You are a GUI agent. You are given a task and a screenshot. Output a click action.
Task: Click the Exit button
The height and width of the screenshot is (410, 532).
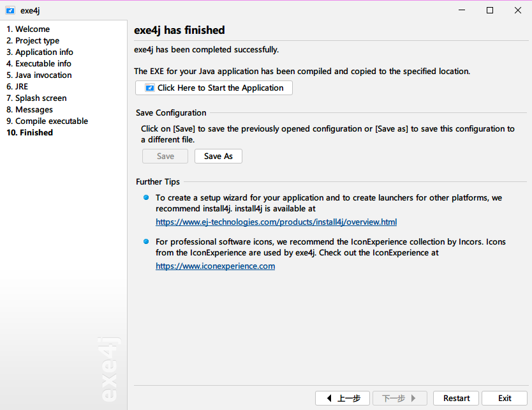point(505,399)
